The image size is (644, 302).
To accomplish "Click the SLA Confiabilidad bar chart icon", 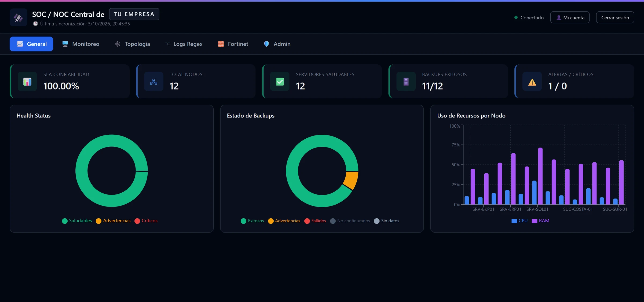I will [27, 82].
